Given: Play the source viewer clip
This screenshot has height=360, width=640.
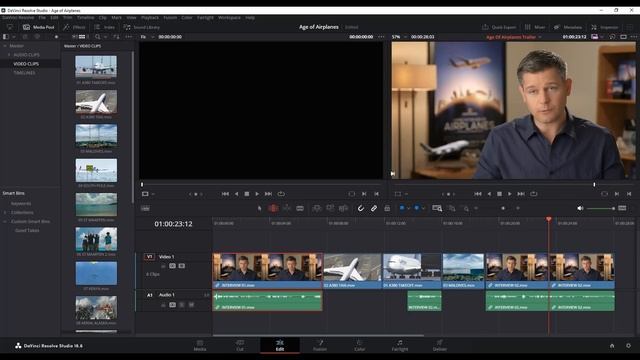Looking at the screenshot, I should 257,194.
